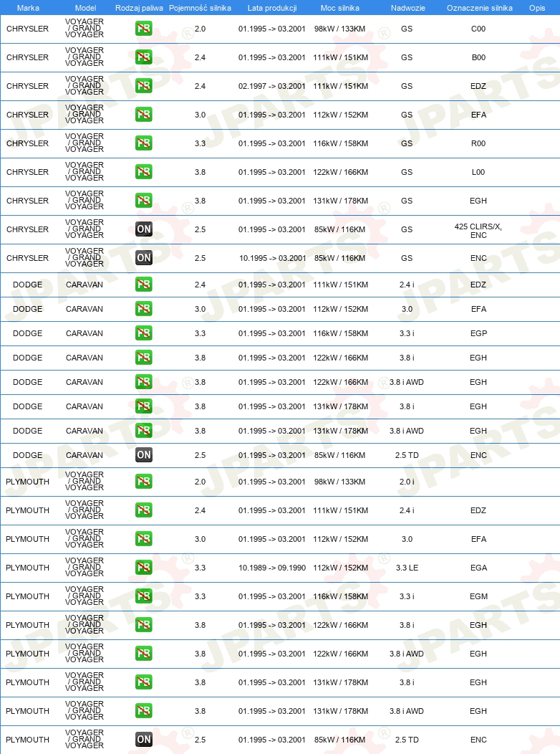Click 98kW / 133KM in Plymouth 2.0 i row

[339, 482]
